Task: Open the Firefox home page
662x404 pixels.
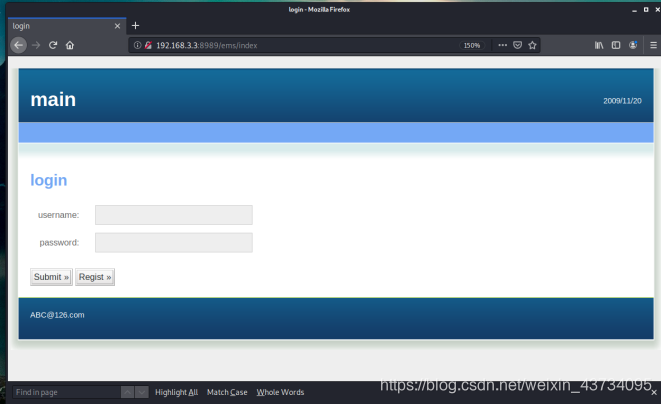Action: [70, 45]
